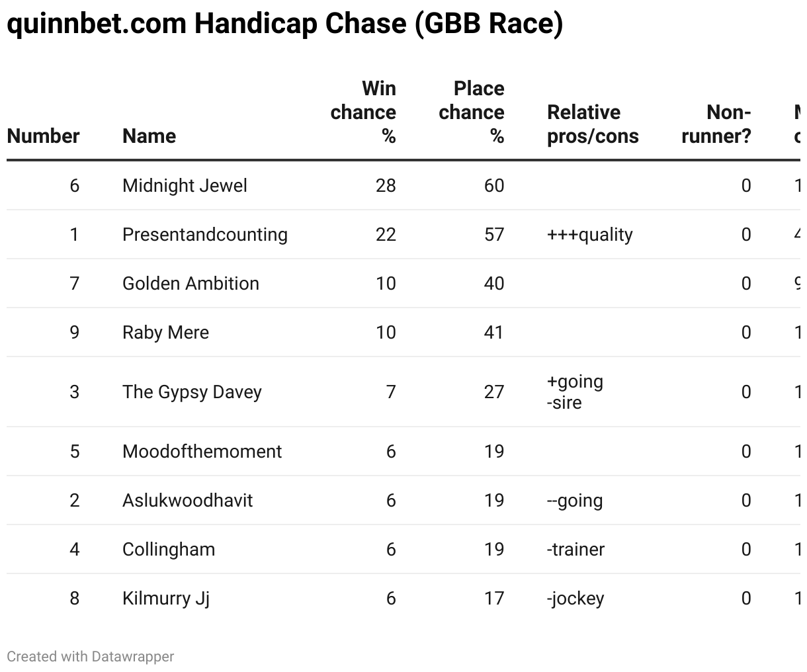This screenshot has width=807, height=672.
Task: Select the Midnight Jewel row name
Action: pos(185,186)
